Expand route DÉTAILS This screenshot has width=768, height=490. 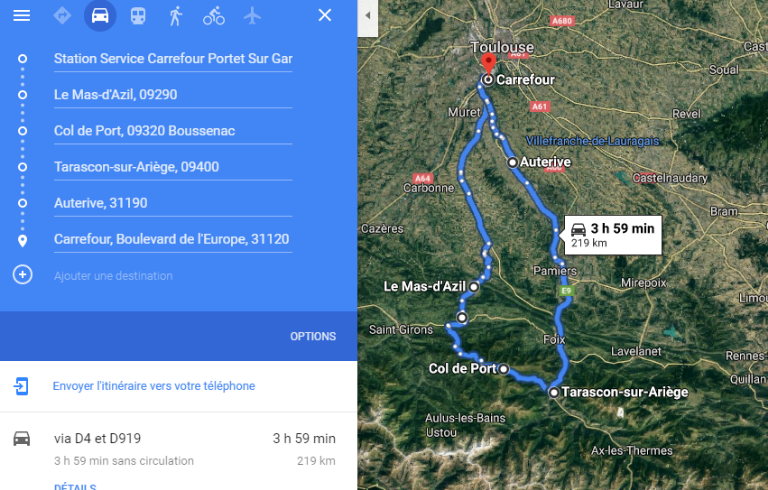[x=75, y=487]
